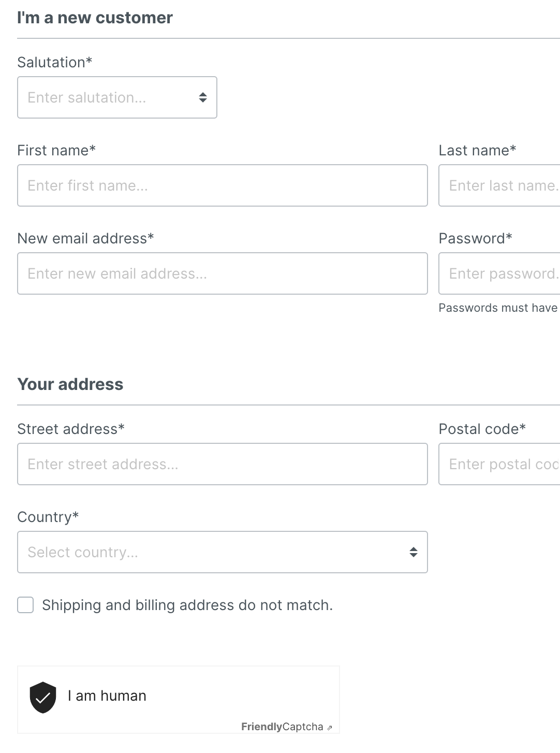Click the FriendlyCaptcha shield checkmark icon
The height and width of the screenshot is (753, 560).
43,697
